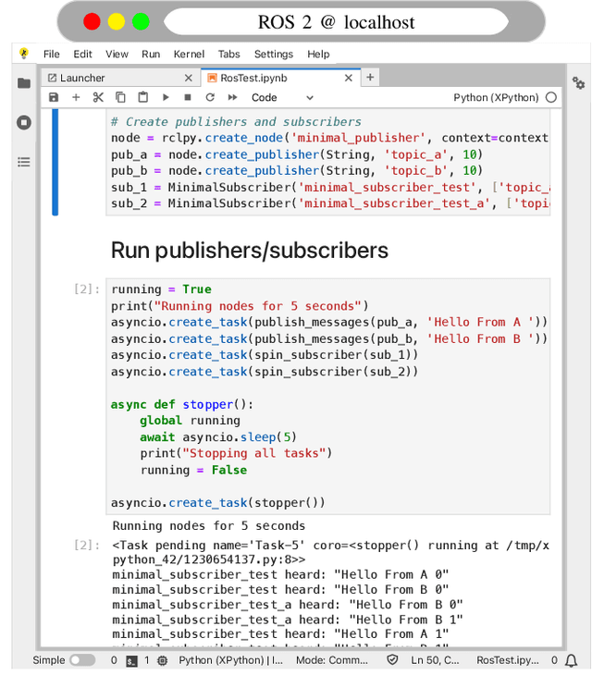The image size is (592, 700).
Task: Run the selected cell with the play icon
Action: coord(166,97)
